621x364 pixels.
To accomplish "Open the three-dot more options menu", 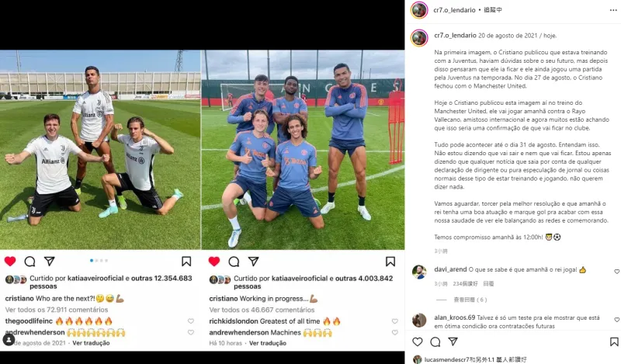I will (613, 10).
